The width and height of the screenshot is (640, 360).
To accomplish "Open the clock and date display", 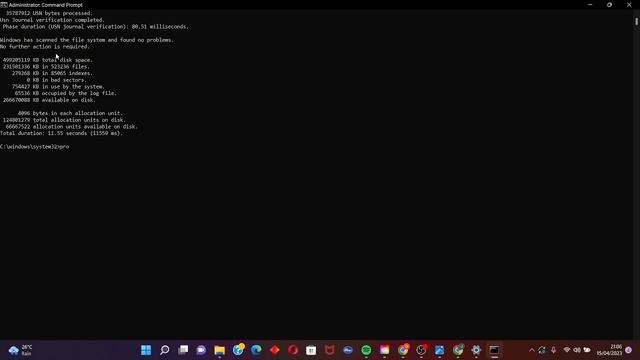I will click(x=609, y=350).
